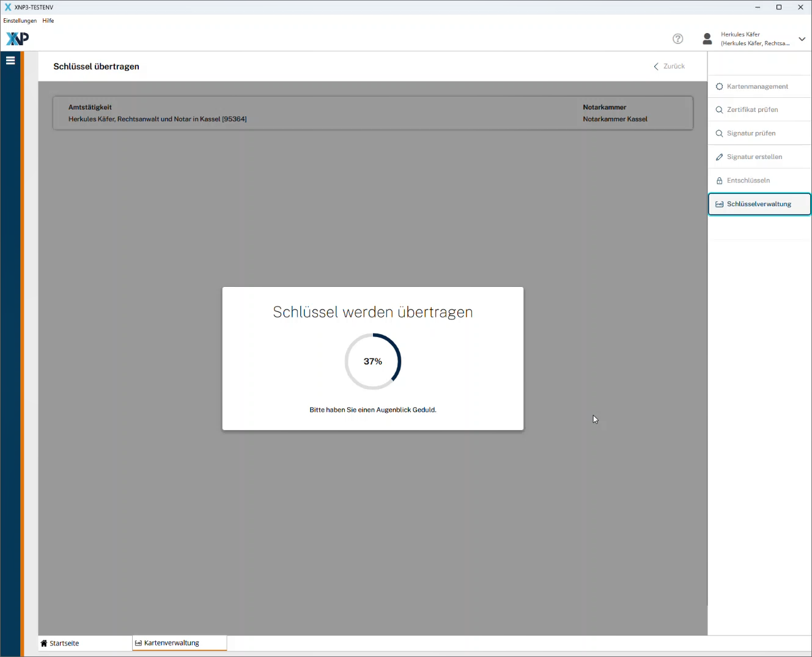Click the key icon beside Schlüsselverwaltung

coord(720,204)
